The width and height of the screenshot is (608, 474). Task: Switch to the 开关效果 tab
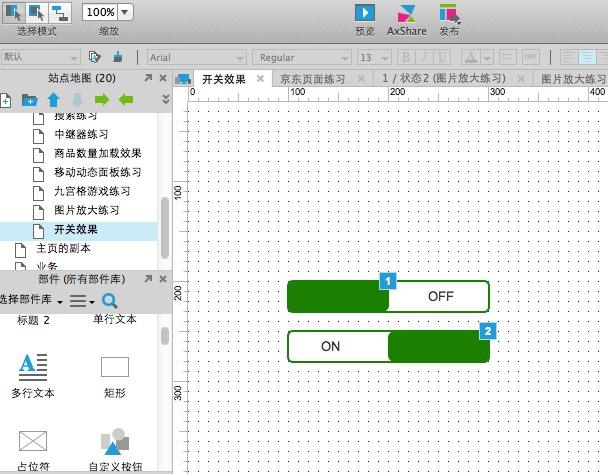tap(224, 79)
